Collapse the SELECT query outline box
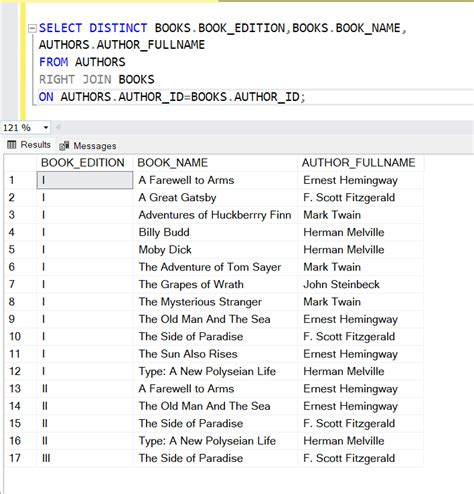 point(32,29)
